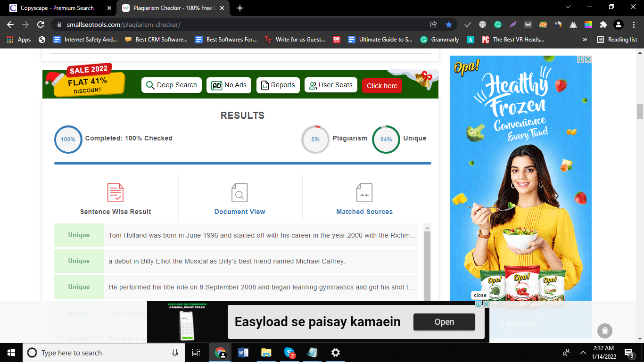Open Microsoft Word from taskbar
The height and width of the screenshot is (362, 644).
click(x=243, y=353)
